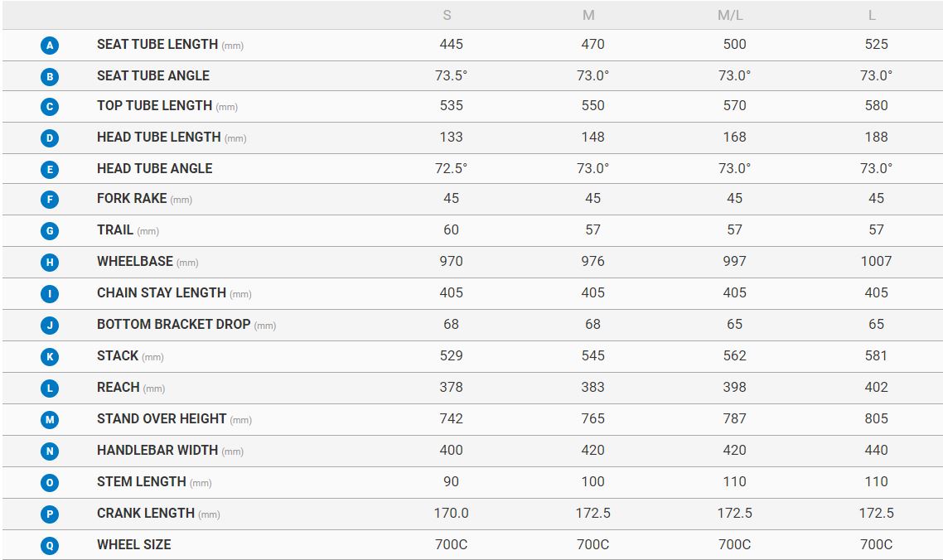Click the HANDLEBAR WIDTH row label

coord(157,451)
